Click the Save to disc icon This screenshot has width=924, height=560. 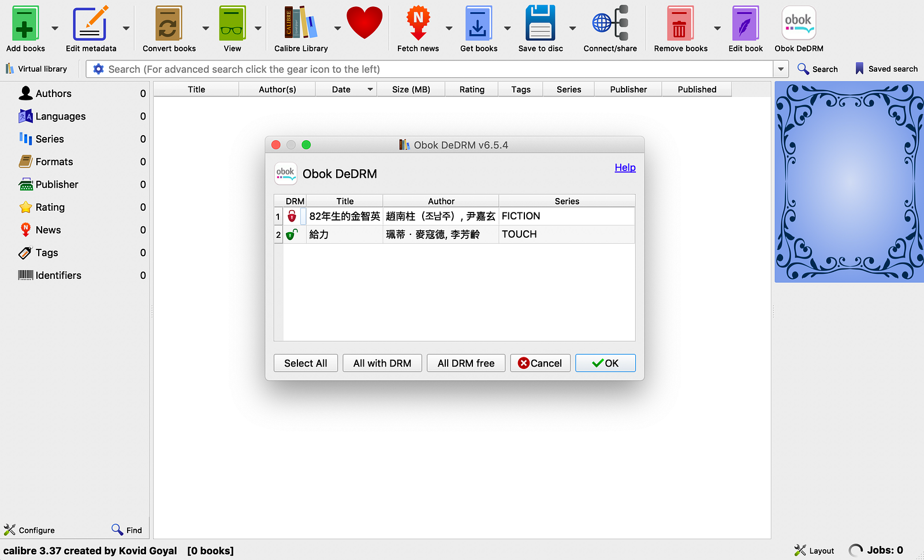coord(541,24)
